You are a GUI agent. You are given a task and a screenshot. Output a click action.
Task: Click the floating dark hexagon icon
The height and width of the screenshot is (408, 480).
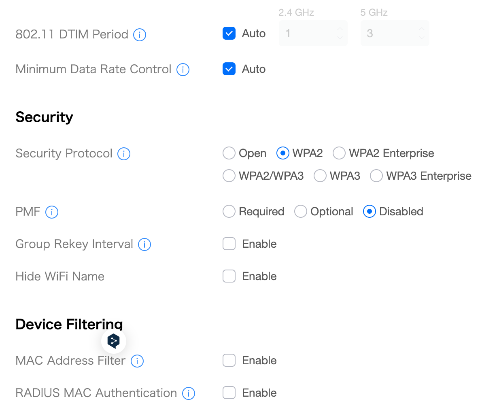114,341
